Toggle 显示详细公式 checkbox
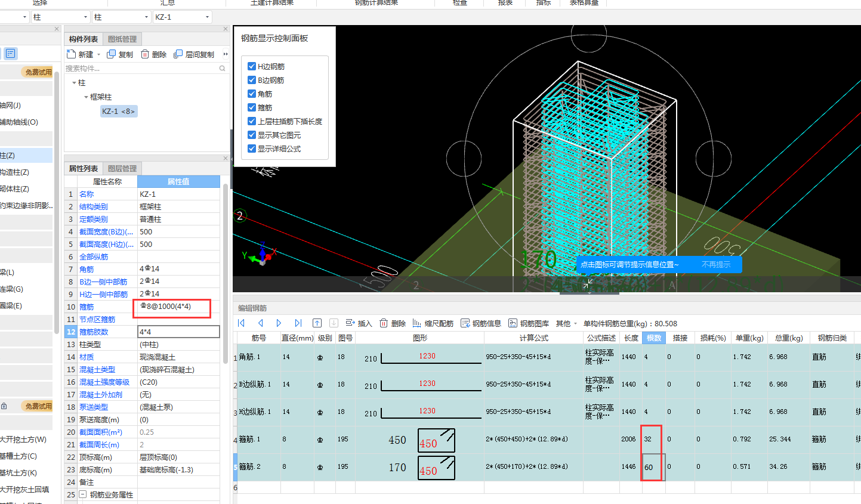 tap(252, 149)
